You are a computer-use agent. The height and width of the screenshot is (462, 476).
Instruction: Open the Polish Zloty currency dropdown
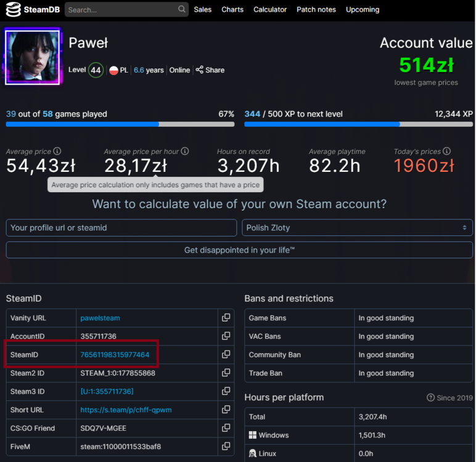357,227
